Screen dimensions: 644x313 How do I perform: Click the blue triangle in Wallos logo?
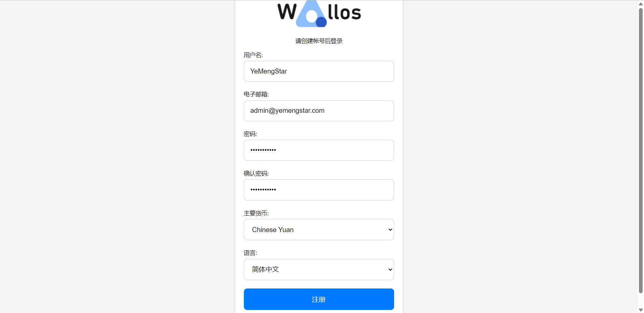tap(311, 14)
